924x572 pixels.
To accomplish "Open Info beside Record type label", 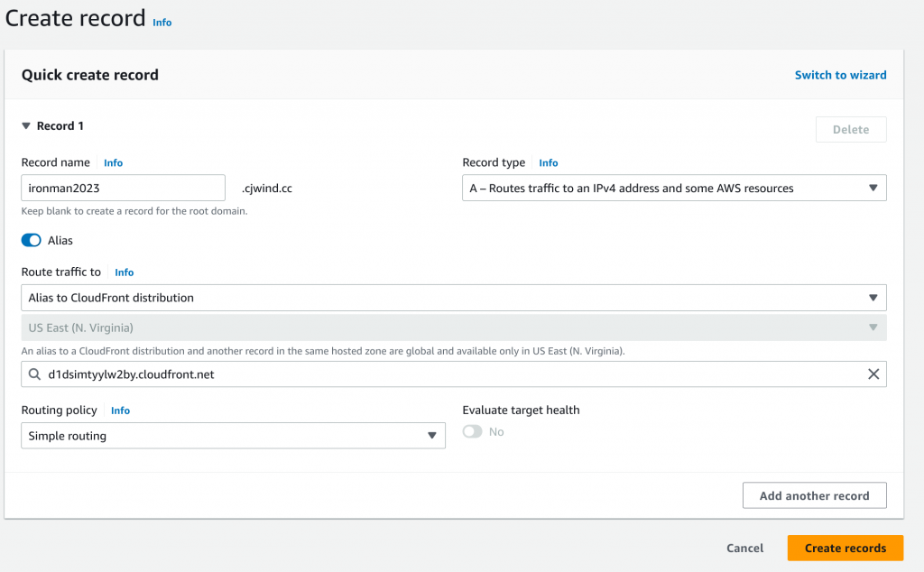I will [x=548, y=163].
